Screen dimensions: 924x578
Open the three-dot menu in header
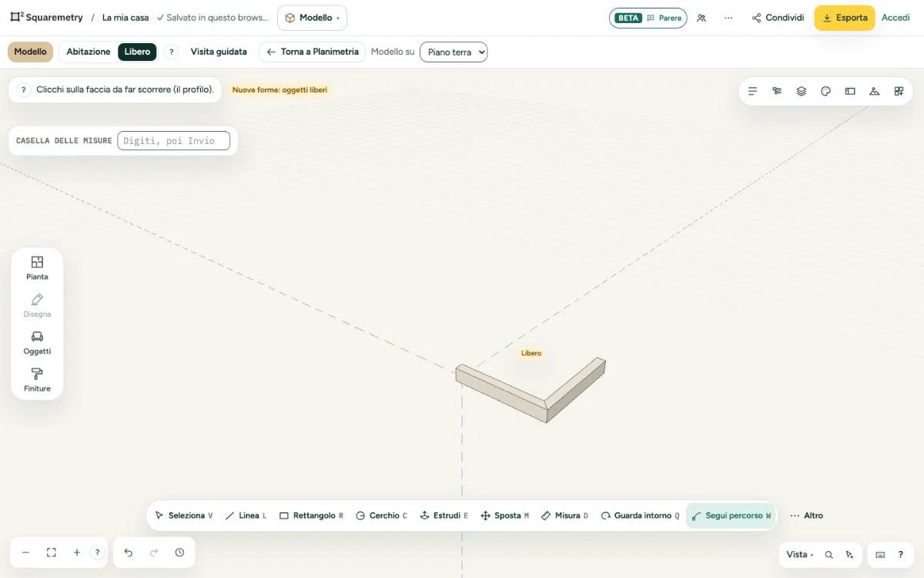click(x=728, y=18)
